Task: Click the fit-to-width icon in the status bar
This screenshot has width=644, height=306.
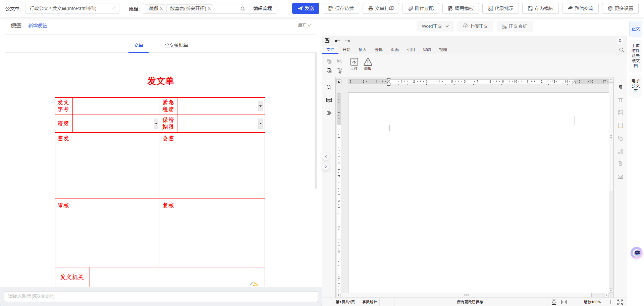Action: [x=564, y=302]
